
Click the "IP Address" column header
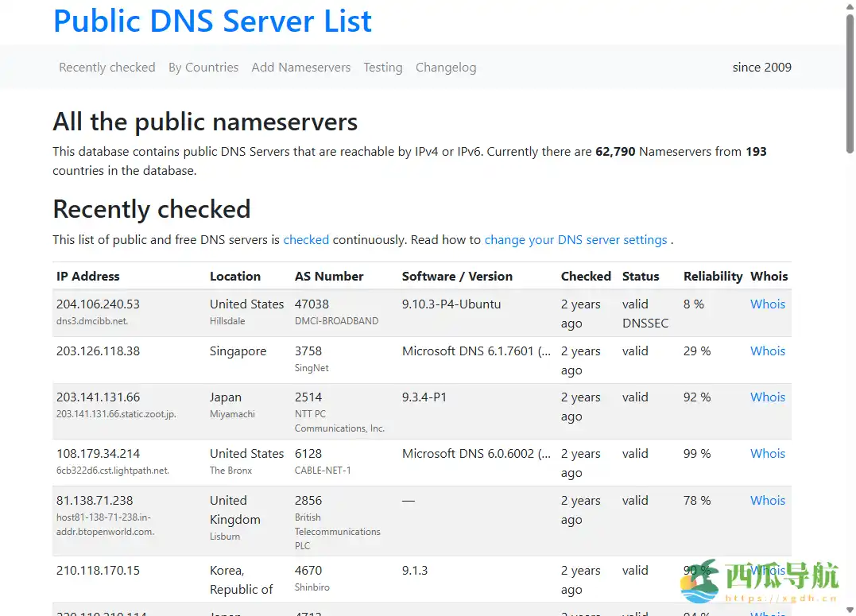[x=87, y=276]
